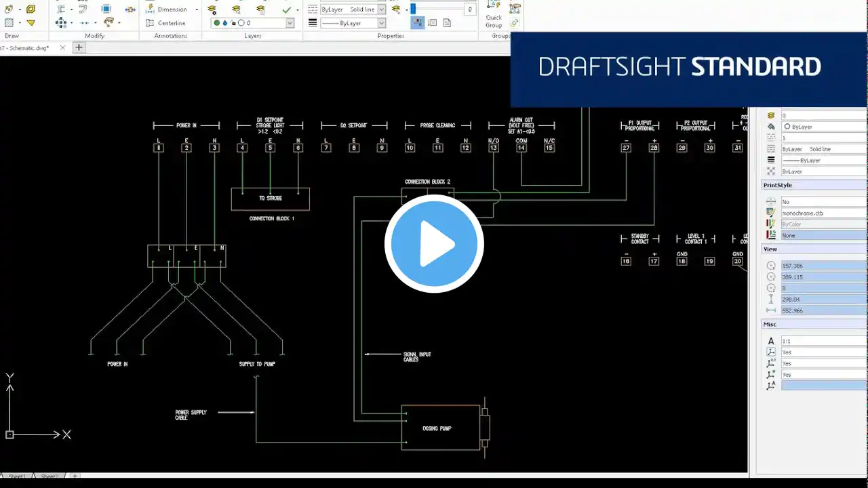Click the list icon left of the page icon
Viewport: 868px width, 488px height.
tap(433, 23)
